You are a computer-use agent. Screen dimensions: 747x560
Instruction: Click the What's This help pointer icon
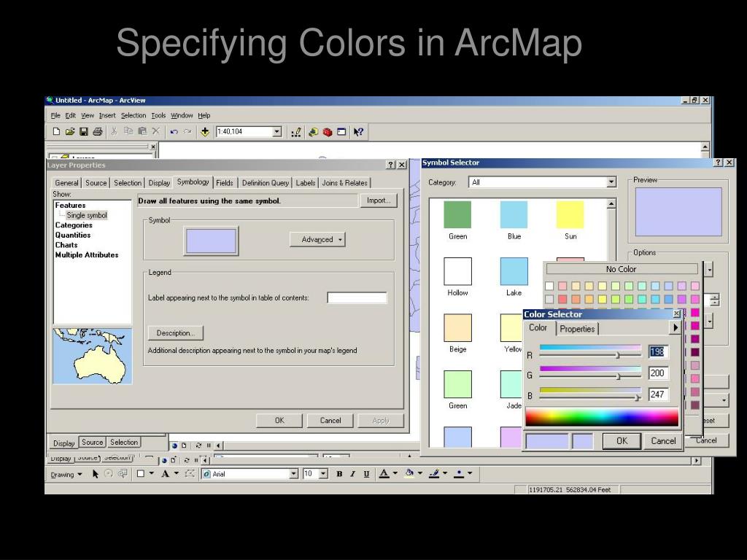pyautogui.click(x=358, y=132)
